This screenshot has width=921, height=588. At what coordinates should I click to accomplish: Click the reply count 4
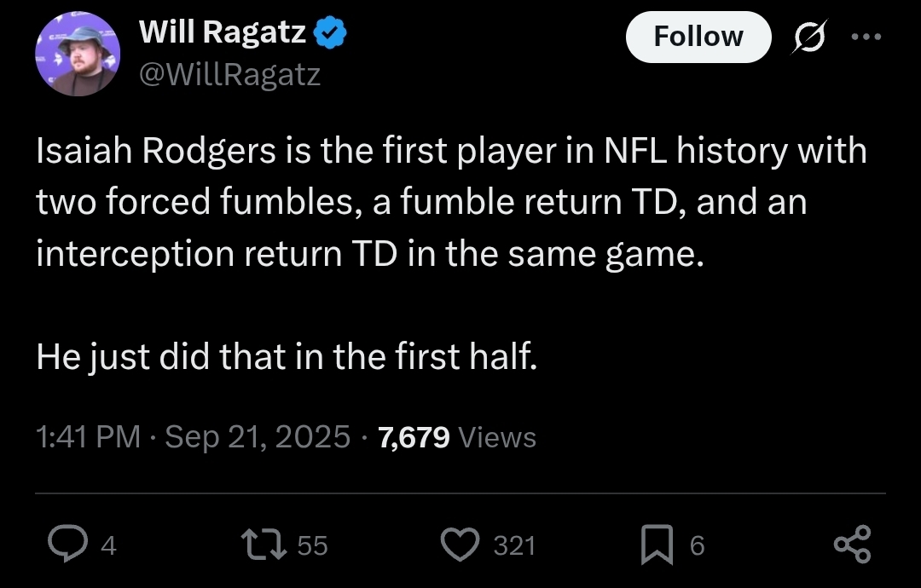(x=108, y=545)
